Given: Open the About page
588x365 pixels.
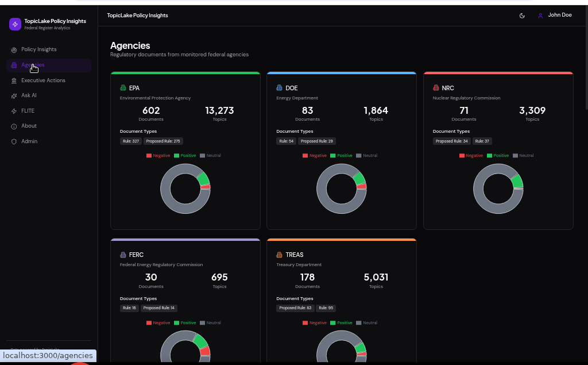Looking at the screenshot, I should point(29,126).
